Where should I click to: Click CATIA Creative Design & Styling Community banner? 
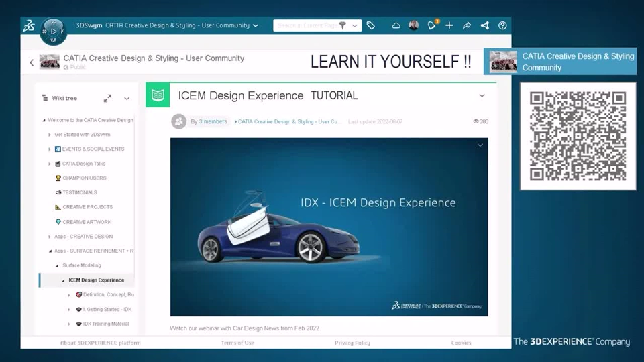point(560,62)
